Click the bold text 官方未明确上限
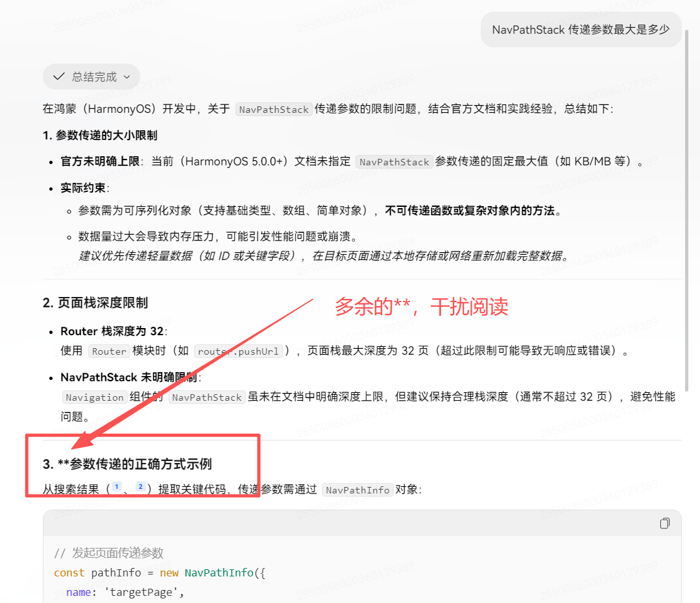 [100, 161]
